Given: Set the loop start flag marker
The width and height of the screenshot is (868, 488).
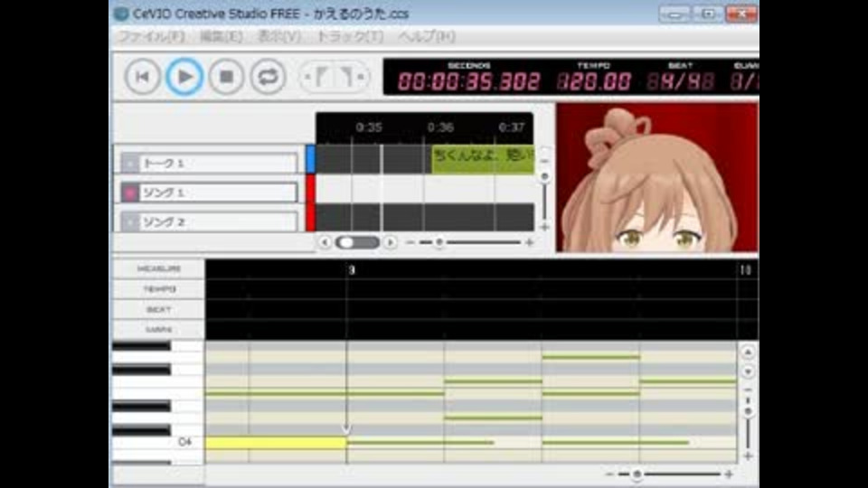Looking at the screenshot, I should (319, 76).
